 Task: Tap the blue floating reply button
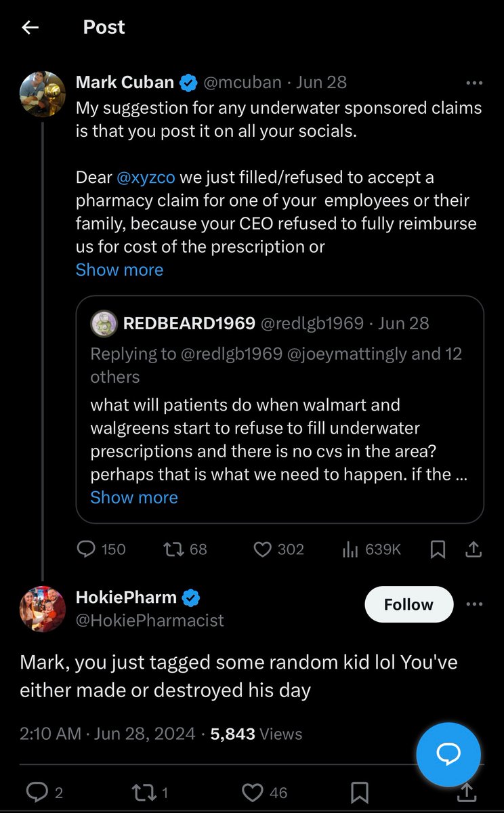(448, 753)
